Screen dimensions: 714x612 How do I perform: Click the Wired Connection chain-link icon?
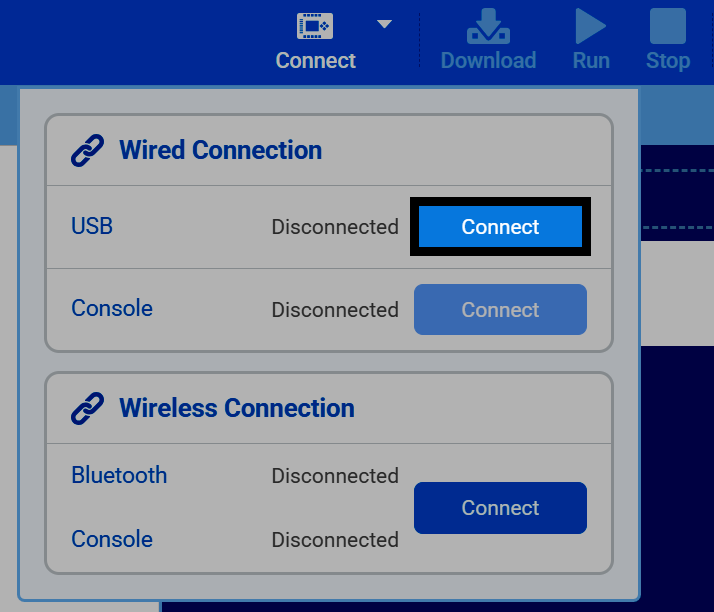(x=87, y=150)
